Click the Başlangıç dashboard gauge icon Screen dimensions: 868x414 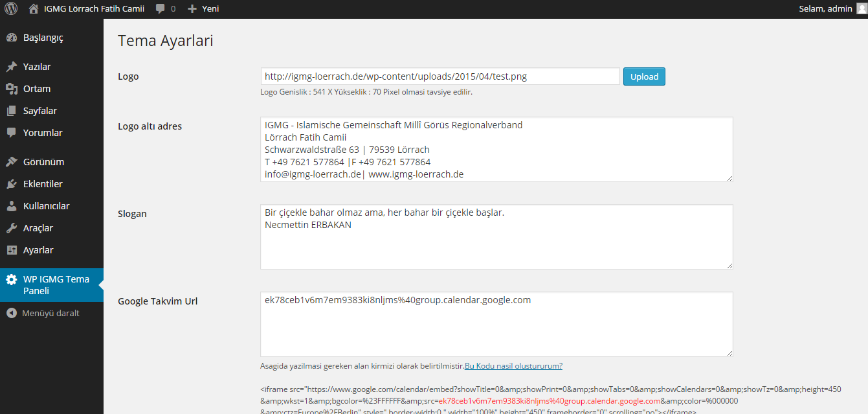11,38
